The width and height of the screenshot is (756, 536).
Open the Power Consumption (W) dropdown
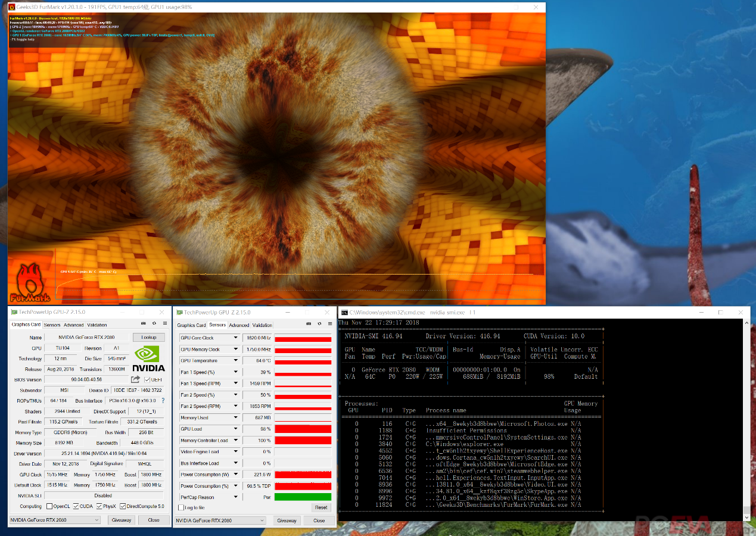point(236,475)
